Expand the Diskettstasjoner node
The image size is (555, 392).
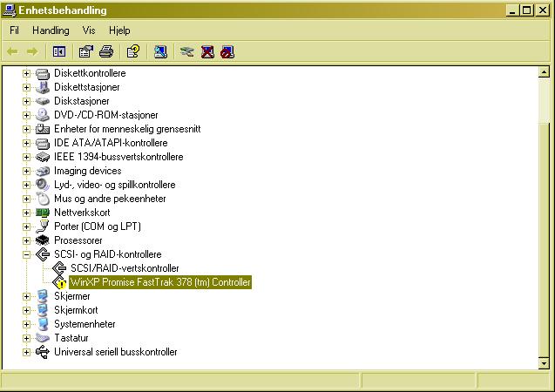coord(26,87)
